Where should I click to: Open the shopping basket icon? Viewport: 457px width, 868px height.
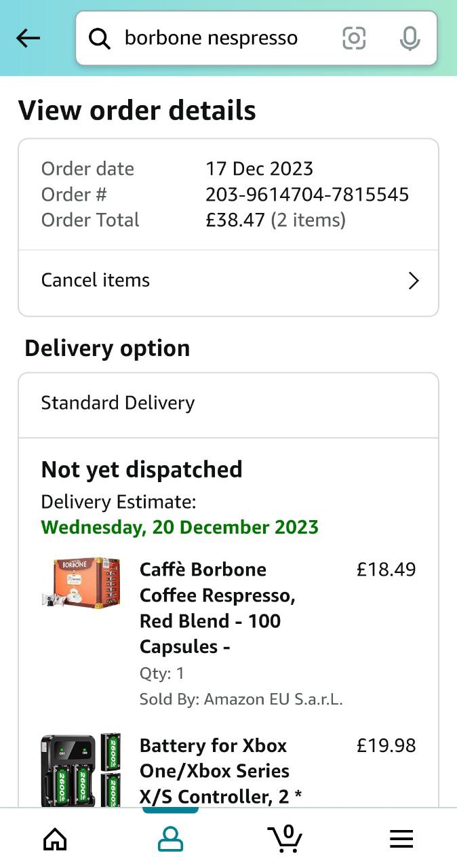(285, 838)
